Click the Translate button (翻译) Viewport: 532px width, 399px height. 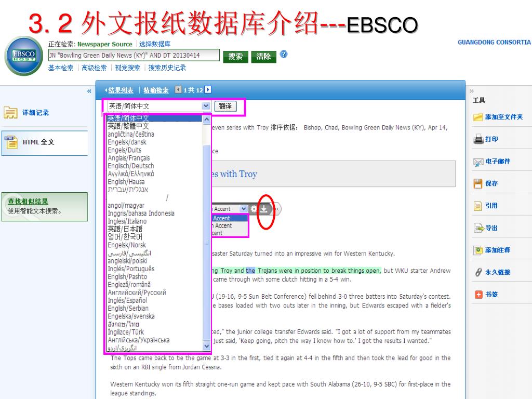(x=225, y=106)
